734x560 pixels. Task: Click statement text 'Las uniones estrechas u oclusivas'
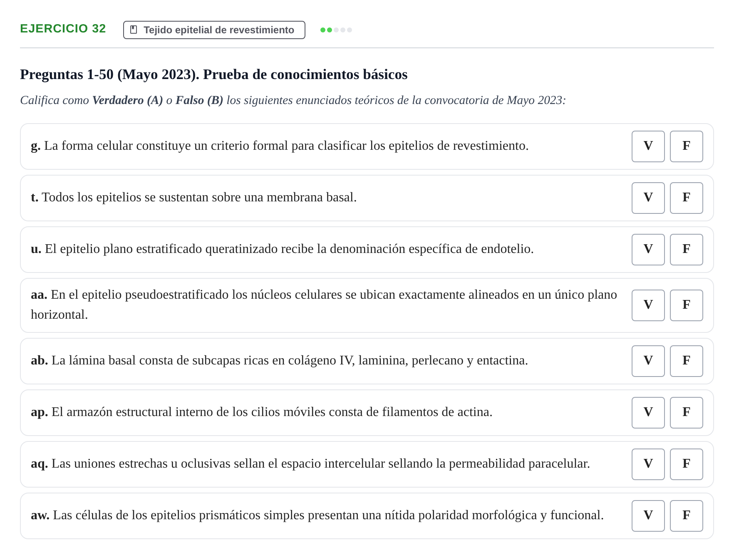tap(310, 464)
